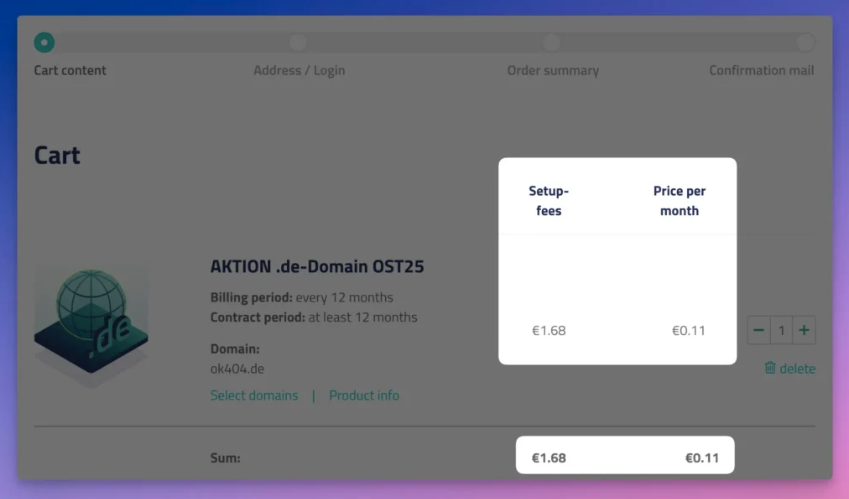The image size is (849, 499).
Task: Click the quantity number field
Action: pyautogui.click(x=781, y=330)
